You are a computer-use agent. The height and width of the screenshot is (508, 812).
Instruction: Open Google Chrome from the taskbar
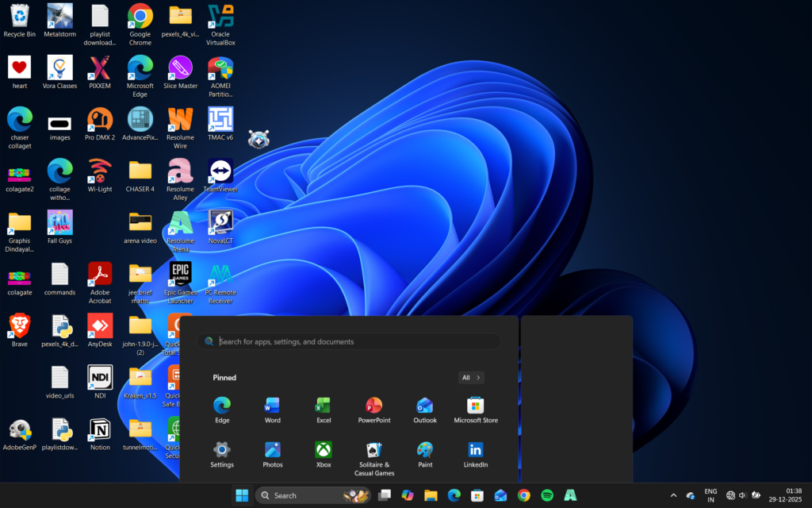pos(523,495)
